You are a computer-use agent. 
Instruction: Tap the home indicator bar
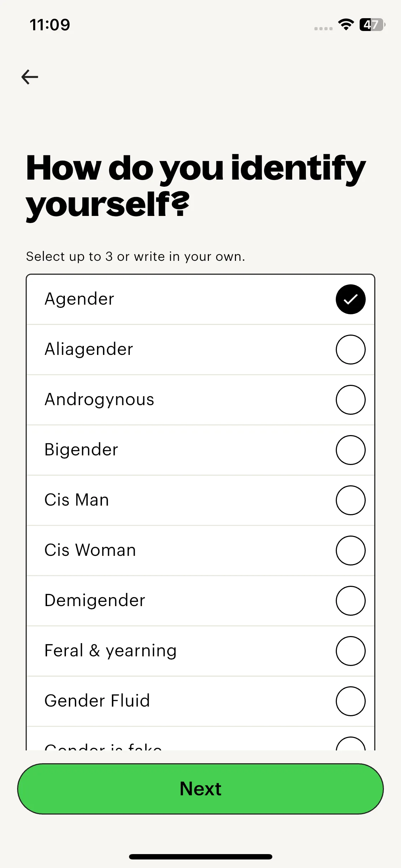(x=200, y=857)
